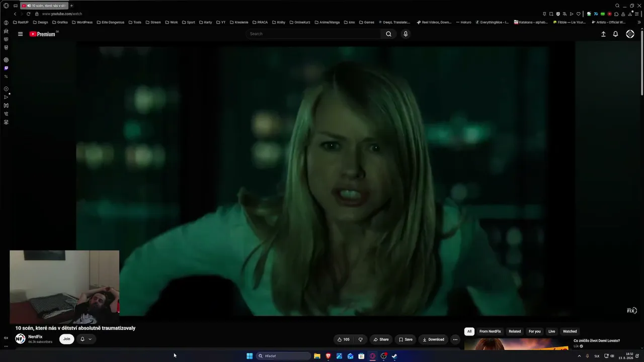This screenshot has width=644, height=362.
Task: Select the All filter chip
Action: coord(469,332)
